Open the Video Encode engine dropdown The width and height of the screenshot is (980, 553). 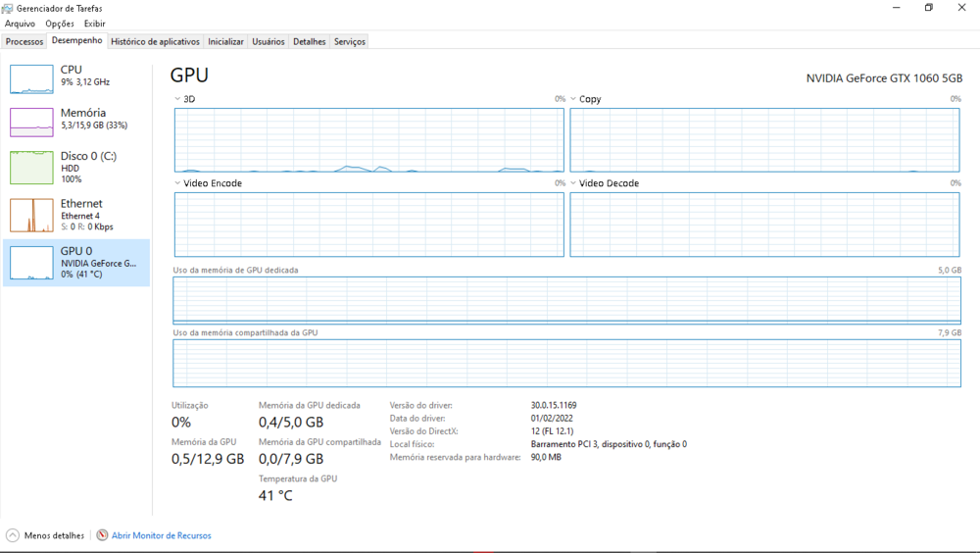[x=177, y=183]
